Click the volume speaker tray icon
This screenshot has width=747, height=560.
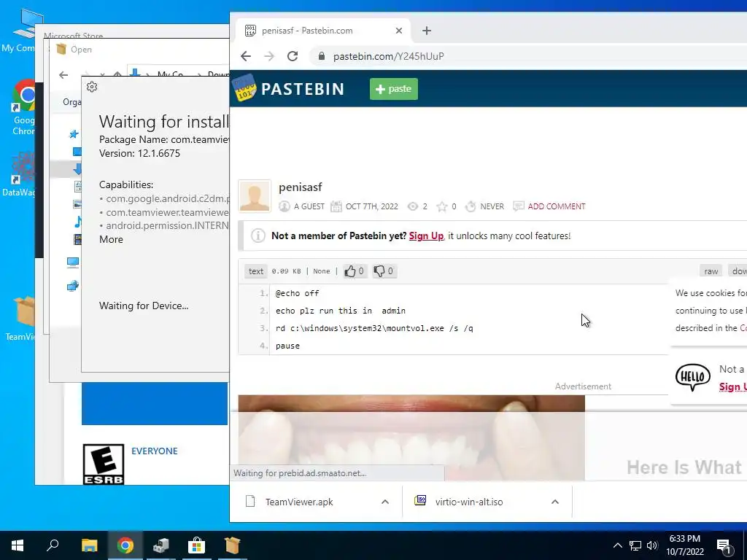(x=652, y=545)
